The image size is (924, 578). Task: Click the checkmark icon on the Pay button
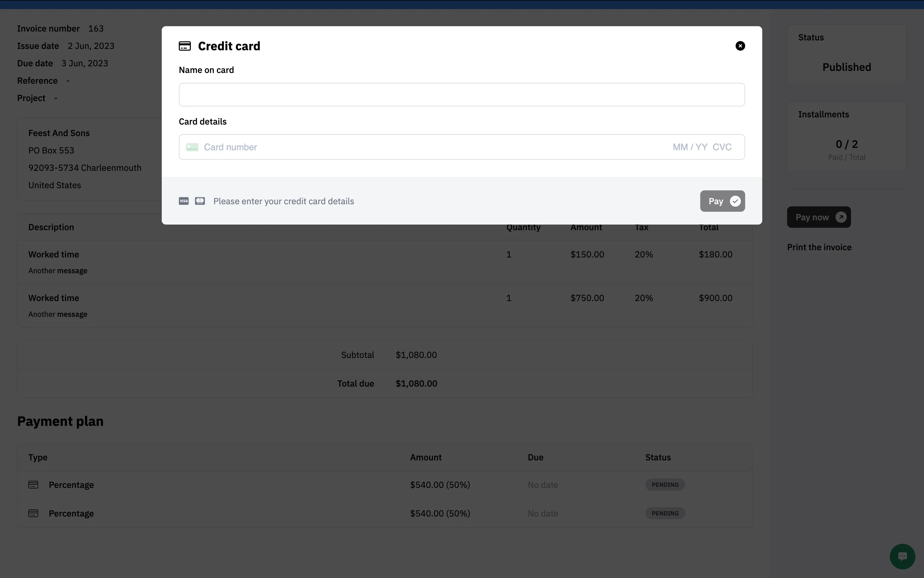click(x=735, y=201)
